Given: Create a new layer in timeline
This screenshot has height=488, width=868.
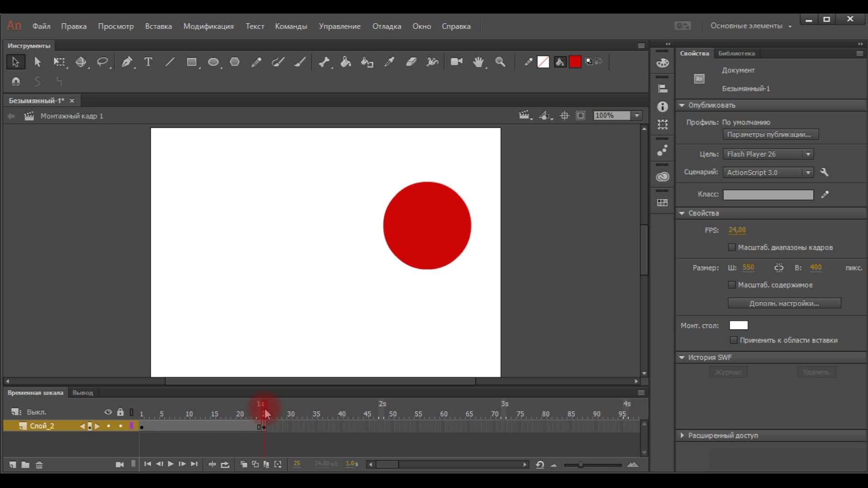Looking at the screenshot, I should [13, 465].
